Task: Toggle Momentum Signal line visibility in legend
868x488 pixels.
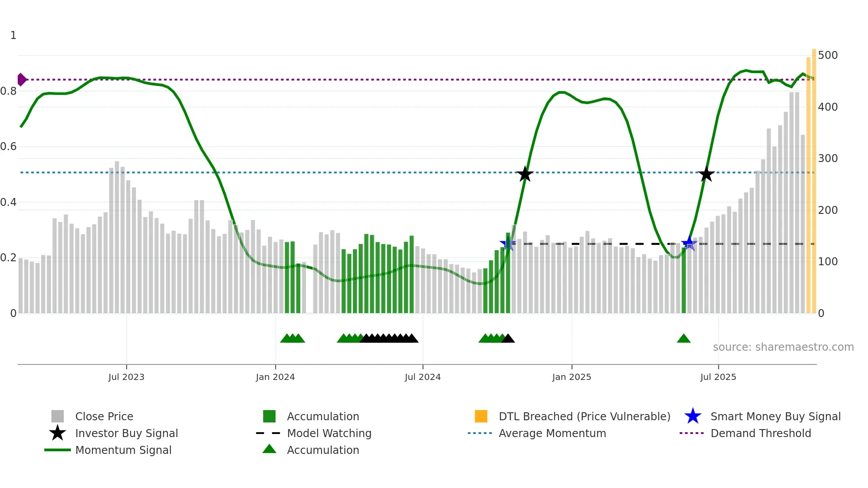Action: [x=123, y=450]
